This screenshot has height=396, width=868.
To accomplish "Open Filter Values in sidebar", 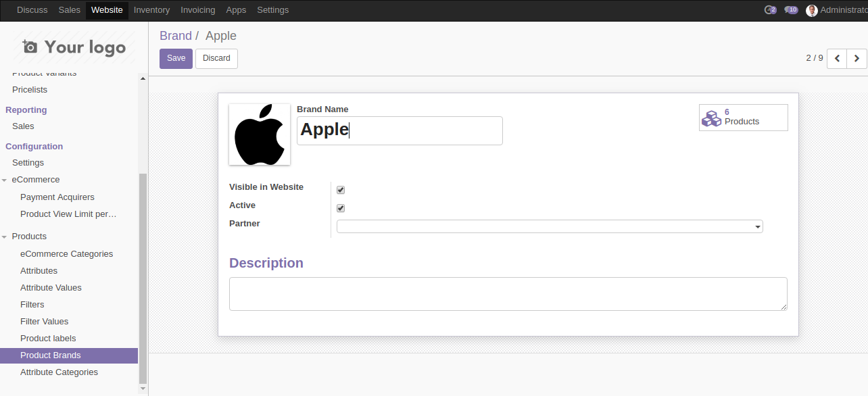I will [44, 322].
